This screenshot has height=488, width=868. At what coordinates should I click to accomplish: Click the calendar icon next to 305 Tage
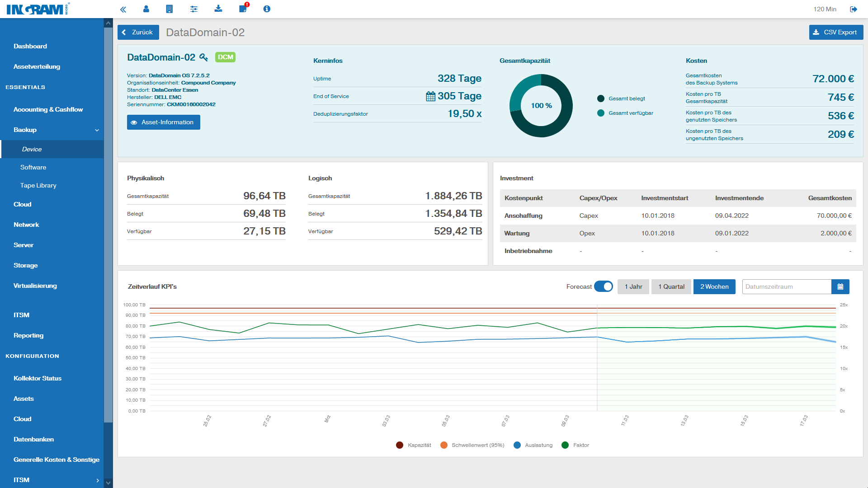(430, 96)
